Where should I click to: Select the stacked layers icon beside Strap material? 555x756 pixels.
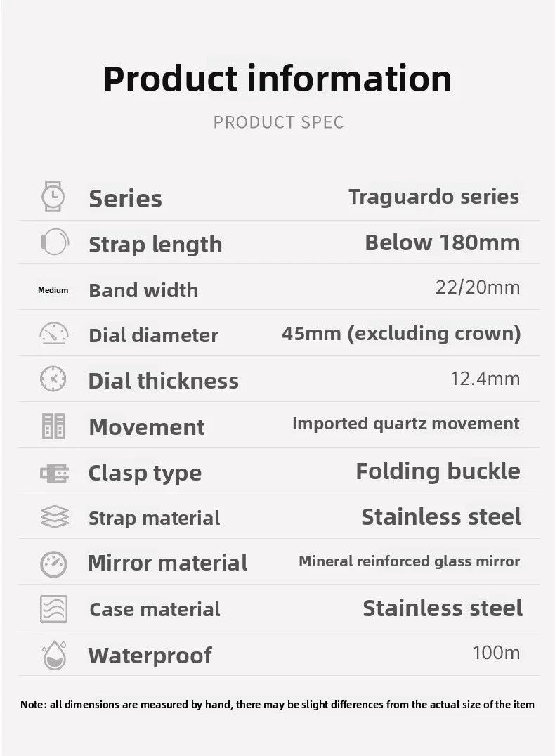click(55, 516)
